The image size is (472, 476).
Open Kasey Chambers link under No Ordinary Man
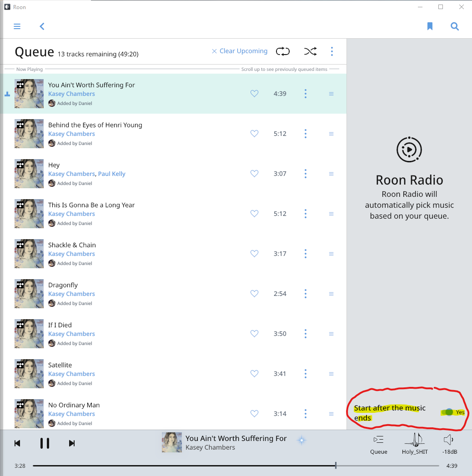coord(71,414)
